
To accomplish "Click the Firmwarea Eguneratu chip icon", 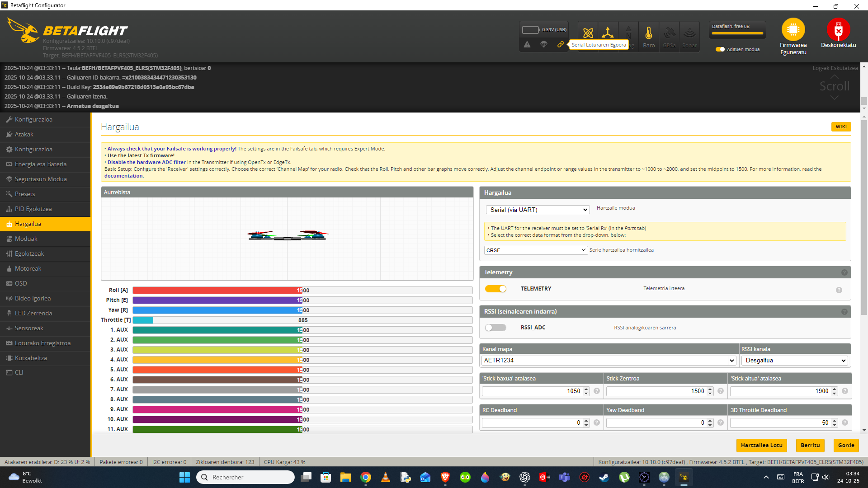I will (x=793, y=30).
